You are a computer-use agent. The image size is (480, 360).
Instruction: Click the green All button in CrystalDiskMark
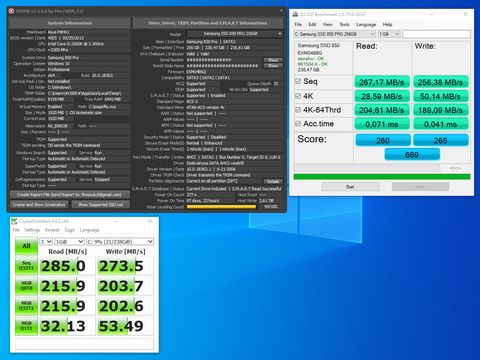tap(26, 246)
